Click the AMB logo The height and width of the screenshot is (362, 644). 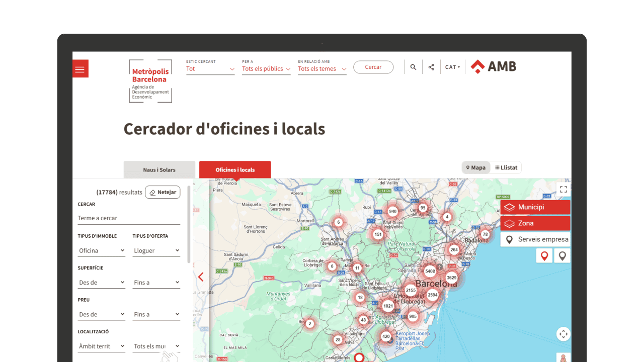point(494,67)
